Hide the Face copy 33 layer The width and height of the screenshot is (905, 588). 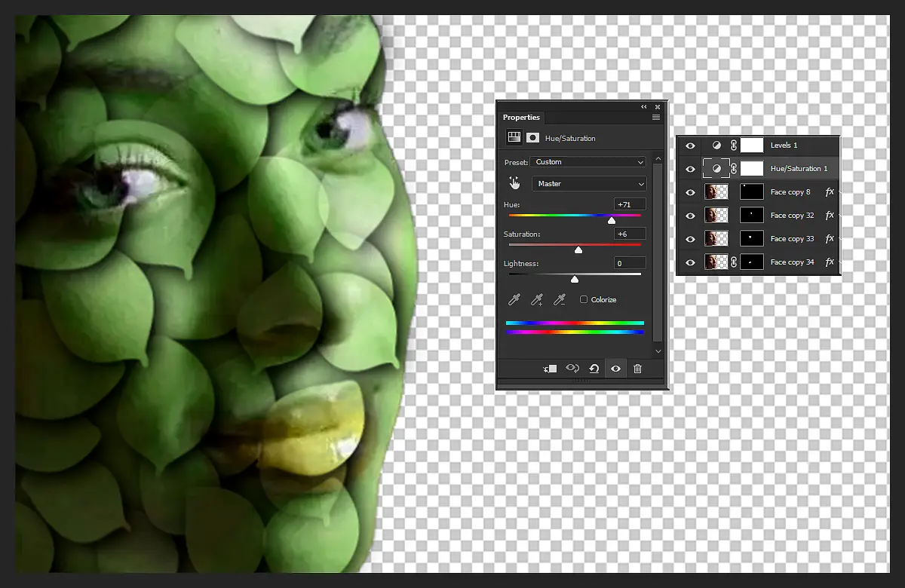690,239
